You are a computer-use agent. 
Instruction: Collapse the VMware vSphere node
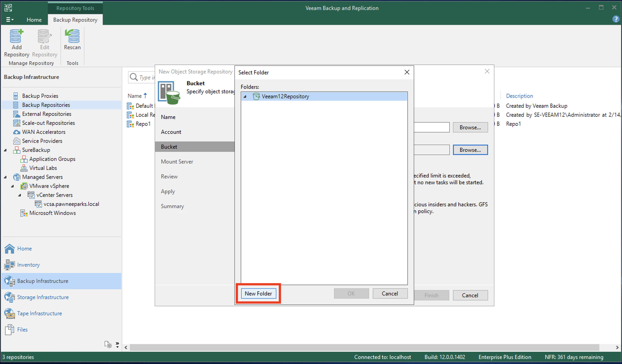pos(13,186)
